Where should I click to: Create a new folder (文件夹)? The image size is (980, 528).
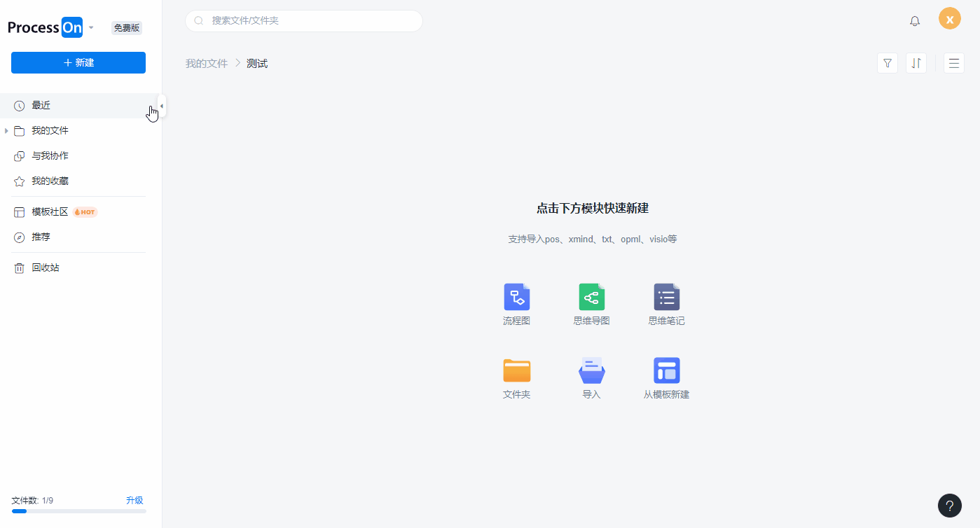517,370
